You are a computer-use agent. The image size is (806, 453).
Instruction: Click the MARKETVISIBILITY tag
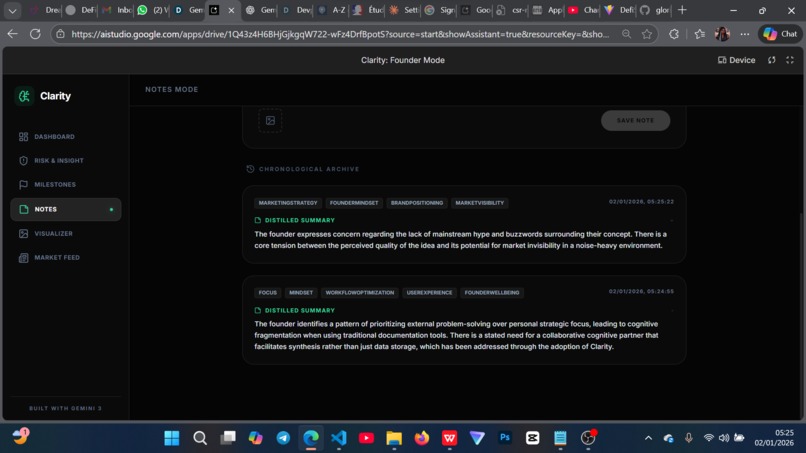coord(480,203)
